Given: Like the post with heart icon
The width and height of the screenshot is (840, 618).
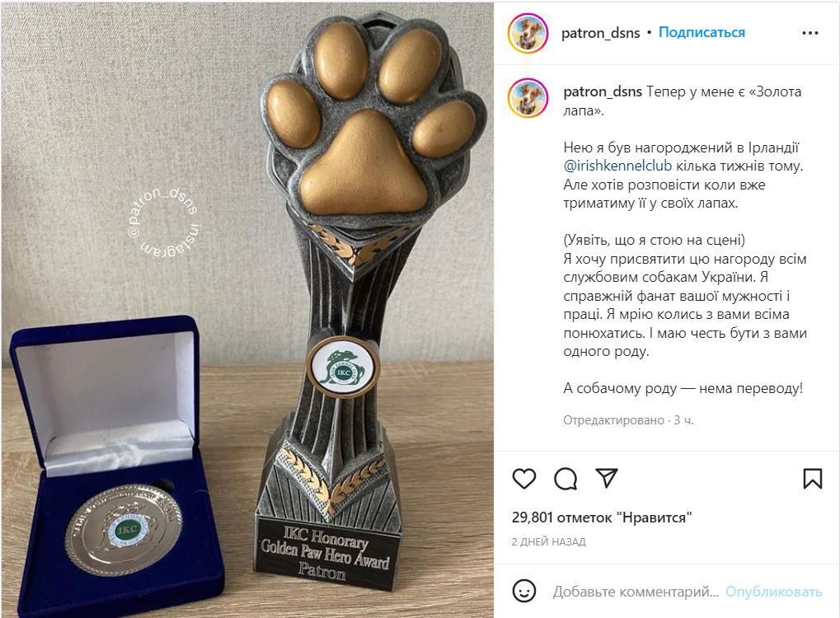Looking at the screenshot, I should (x=524, y=478).
